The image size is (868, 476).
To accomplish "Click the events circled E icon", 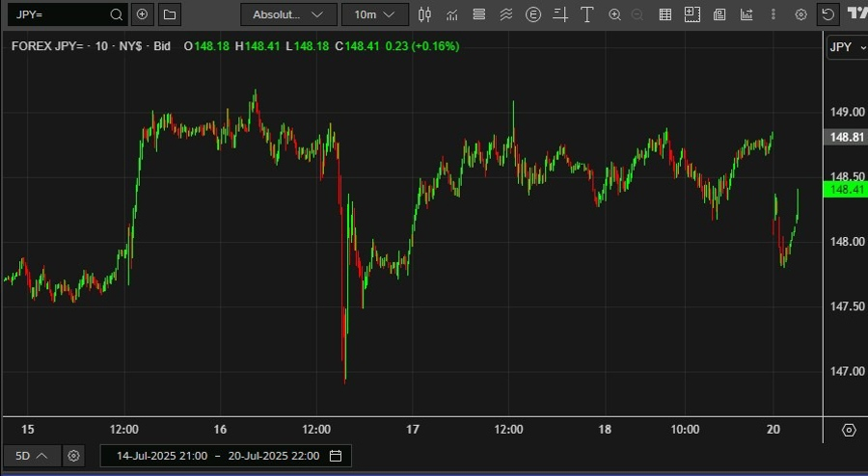I will (533, 14).
